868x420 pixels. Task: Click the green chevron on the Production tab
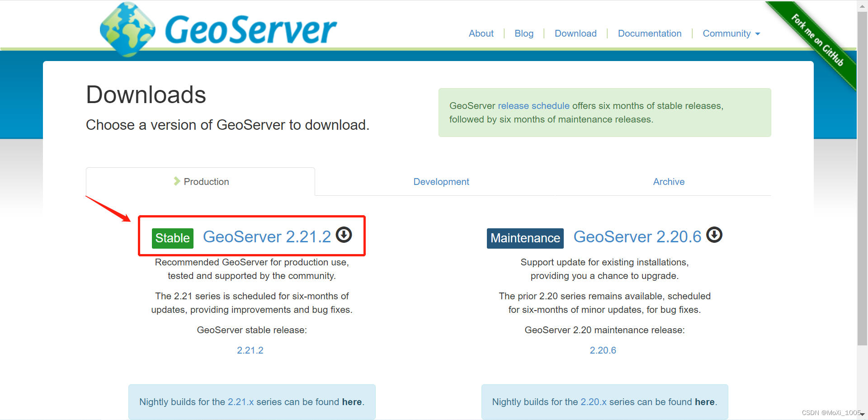pyautogui.click(x=177, y=181)
